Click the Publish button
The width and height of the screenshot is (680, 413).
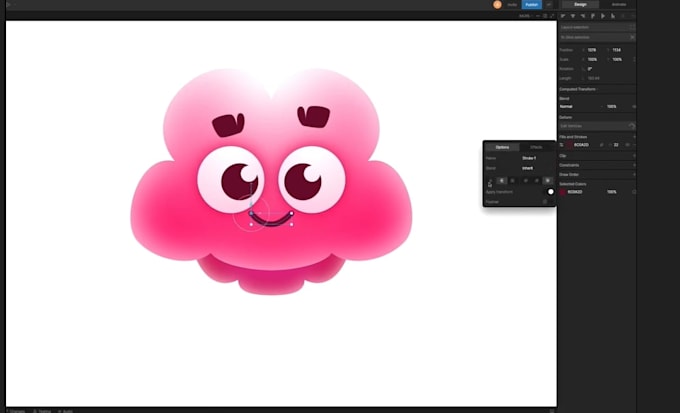[531, 4]
